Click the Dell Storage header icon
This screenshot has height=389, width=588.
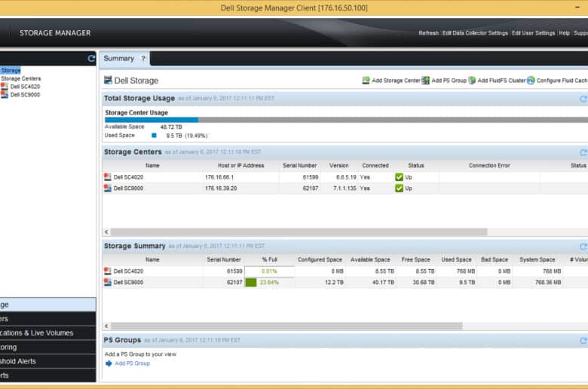coord(108,80)
